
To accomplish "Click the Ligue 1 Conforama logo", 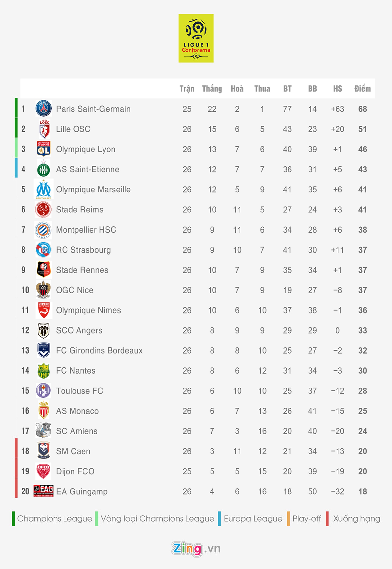I will [196, 38].
